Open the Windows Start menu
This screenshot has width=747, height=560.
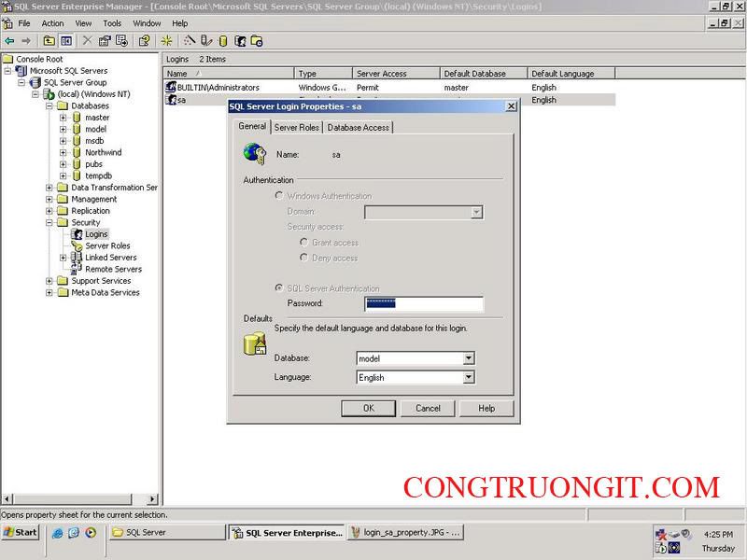[20, 532]
